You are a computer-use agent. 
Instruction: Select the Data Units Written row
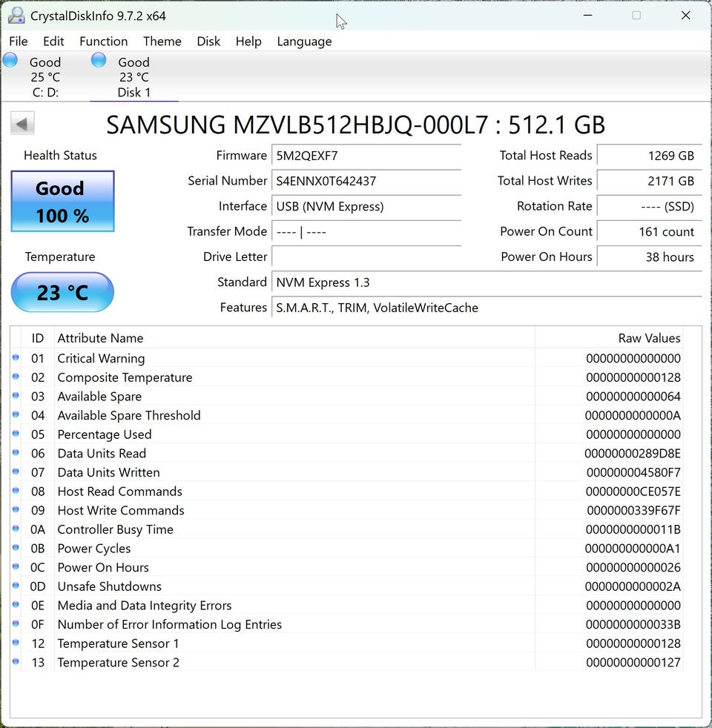point(297,472)
